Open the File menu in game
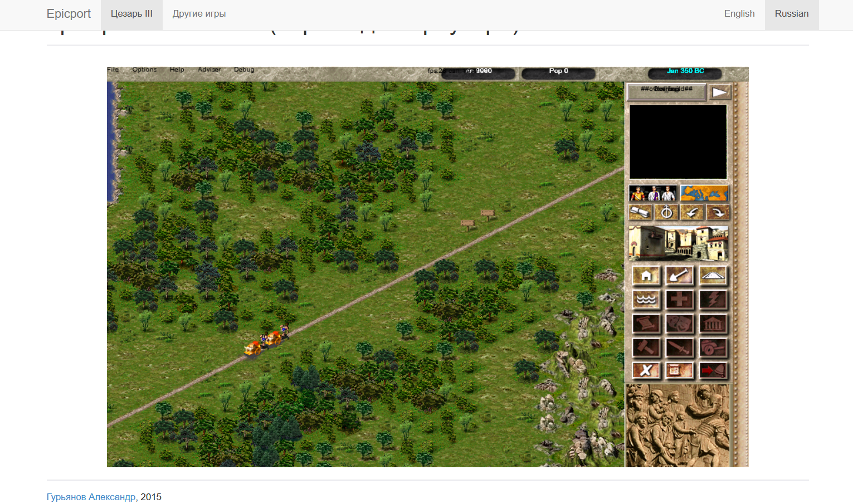853x504 pixels. (113, 70)
